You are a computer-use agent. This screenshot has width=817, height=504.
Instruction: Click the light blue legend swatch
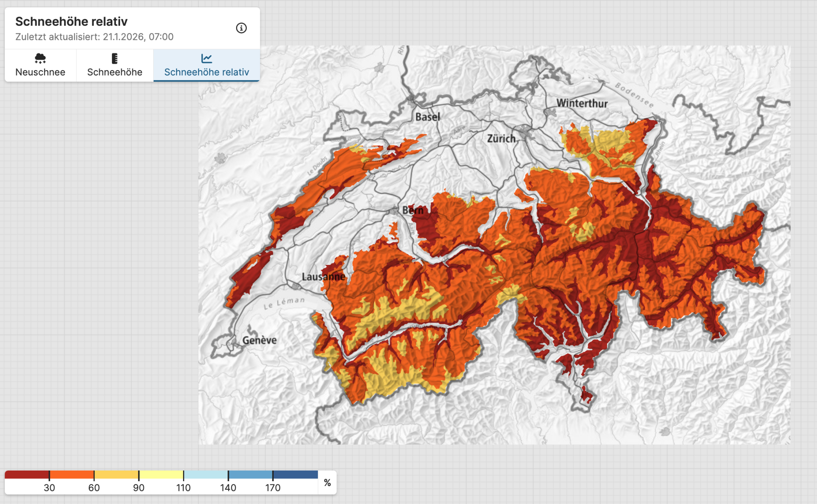coord(206,475)
